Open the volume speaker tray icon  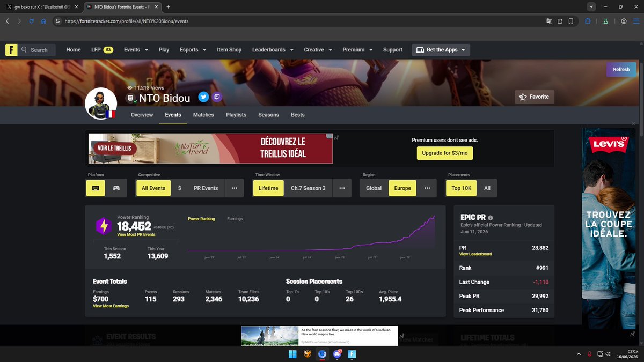click(608, 354)
